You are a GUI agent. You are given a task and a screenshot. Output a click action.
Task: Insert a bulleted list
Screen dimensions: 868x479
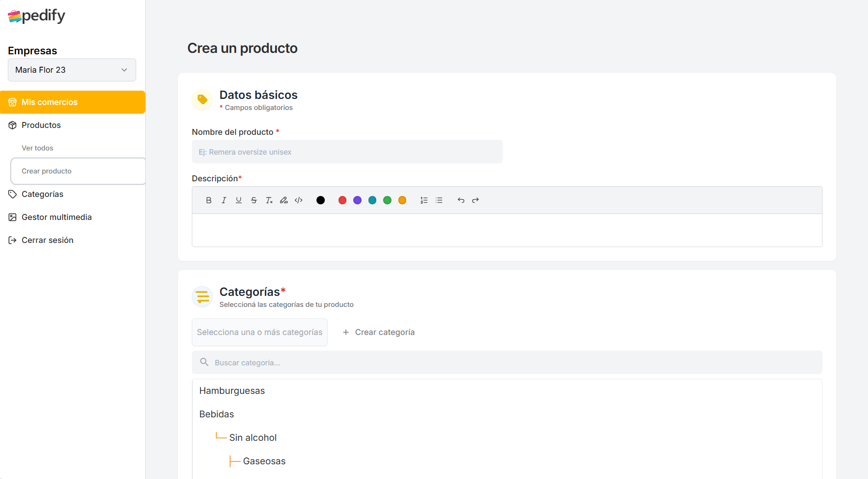coord(439,200)
